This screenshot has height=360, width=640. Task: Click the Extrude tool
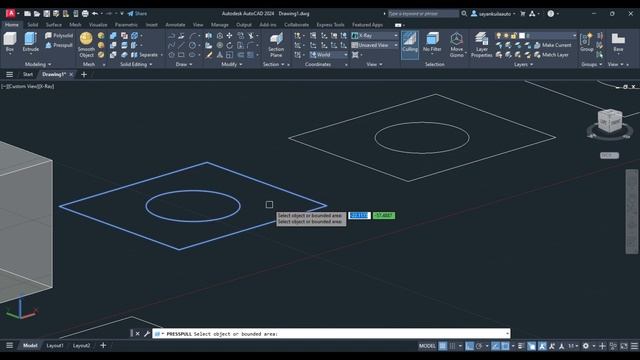pyautogui.click(x=31, y=42)
